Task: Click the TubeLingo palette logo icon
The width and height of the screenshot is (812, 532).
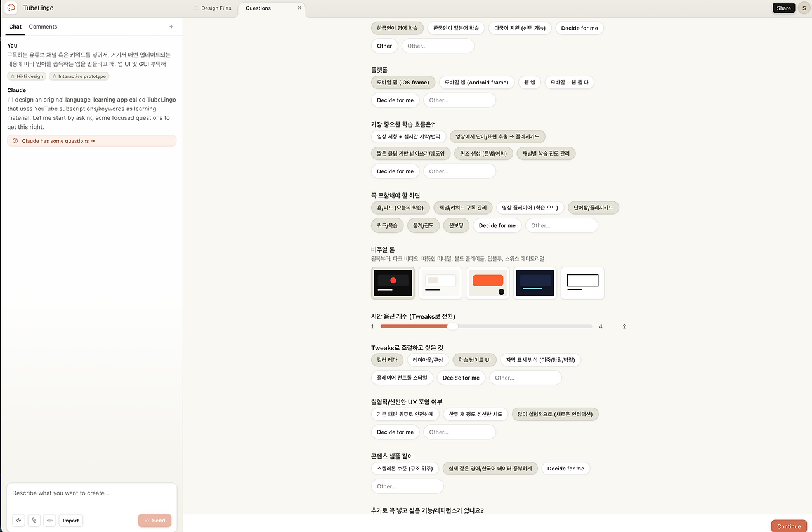Action: (x=11, y=8)
